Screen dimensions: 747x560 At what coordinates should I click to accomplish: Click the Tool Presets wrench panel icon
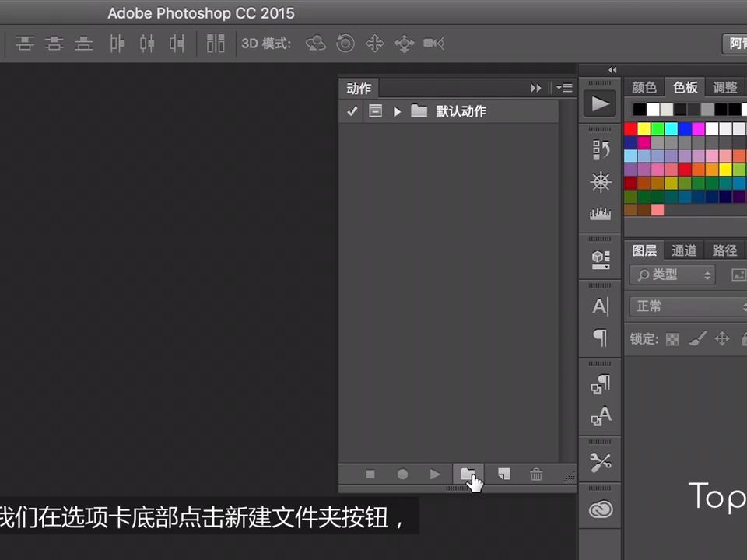pos(600,463)
